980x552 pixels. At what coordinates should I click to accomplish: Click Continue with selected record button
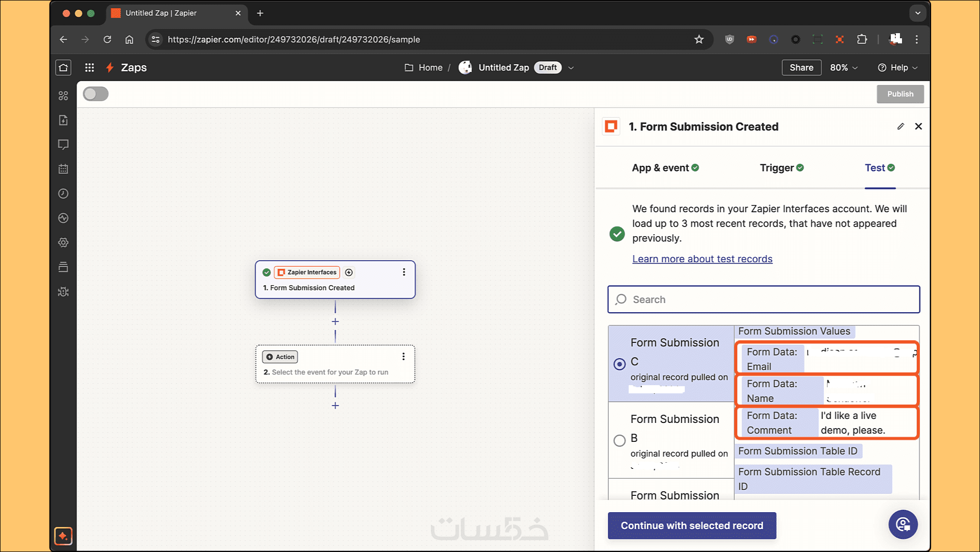pos(692,525)
